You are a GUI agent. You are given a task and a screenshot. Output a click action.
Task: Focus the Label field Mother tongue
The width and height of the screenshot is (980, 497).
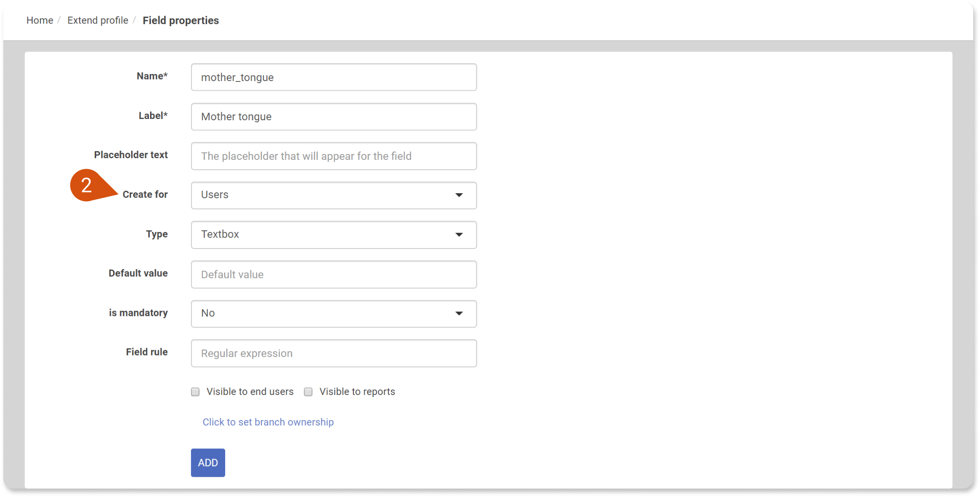(334, 116)
